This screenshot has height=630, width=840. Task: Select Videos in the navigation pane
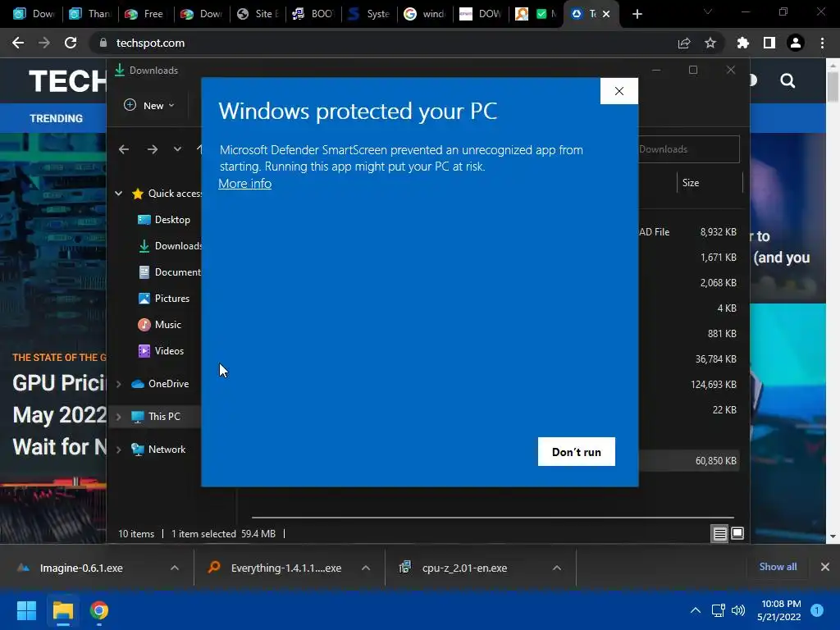[161, 351]
